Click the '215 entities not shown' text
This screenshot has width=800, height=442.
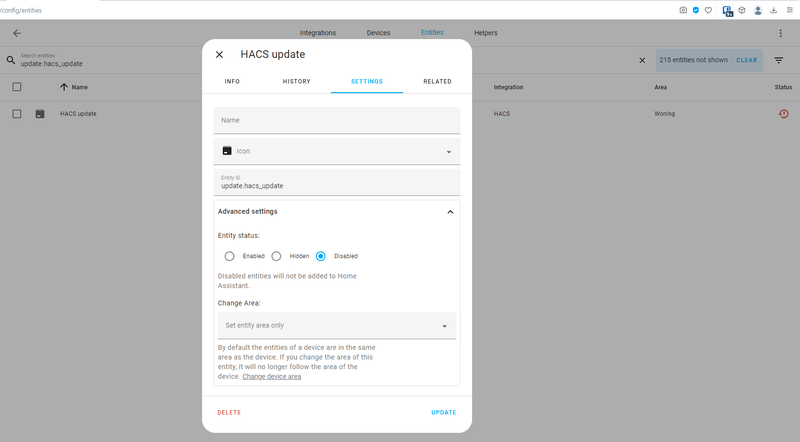pos(693,60)
